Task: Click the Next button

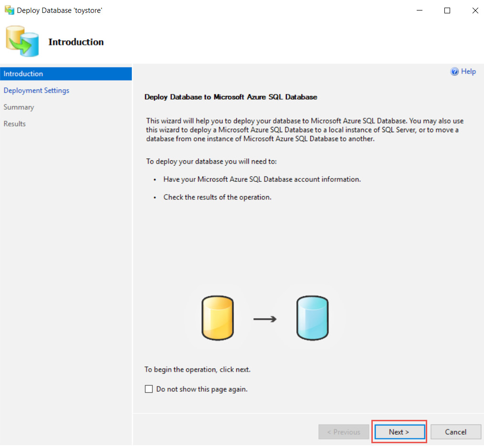Action: click(x=400, y=432)
